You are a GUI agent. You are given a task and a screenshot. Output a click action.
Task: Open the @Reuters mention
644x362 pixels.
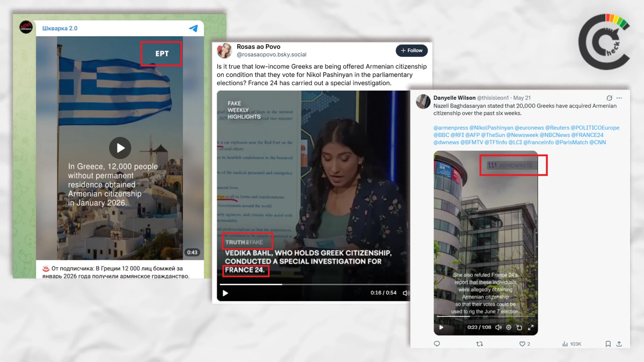coord(557,128)
